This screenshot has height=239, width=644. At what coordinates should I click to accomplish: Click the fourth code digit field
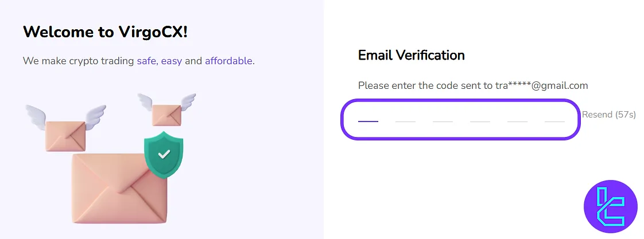point(480,116)
